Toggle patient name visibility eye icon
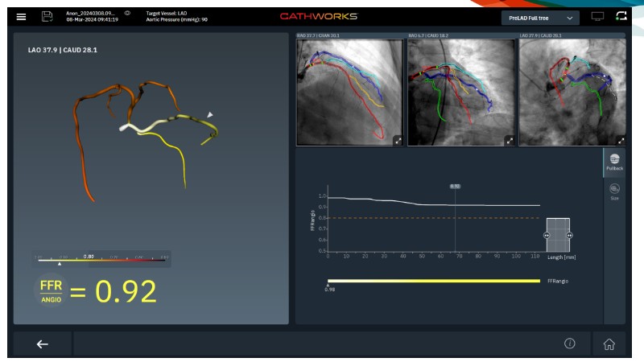Image resolution: width=644 pixels, height=362 pixels. click(x=127, y=13)
